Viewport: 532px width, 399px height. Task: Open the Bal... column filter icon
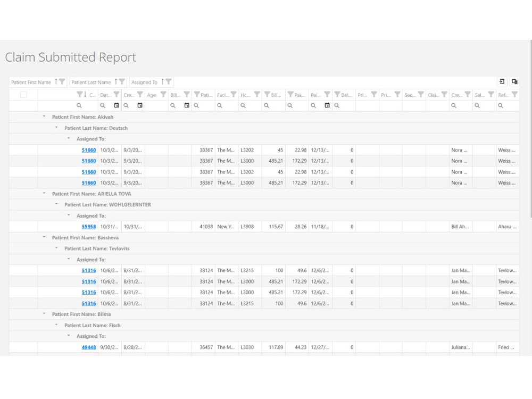tap(337, 94)
